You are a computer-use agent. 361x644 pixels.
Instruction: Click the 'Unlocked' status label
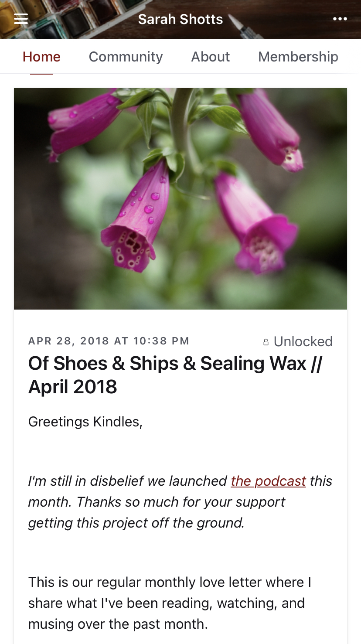click(303, 341)
